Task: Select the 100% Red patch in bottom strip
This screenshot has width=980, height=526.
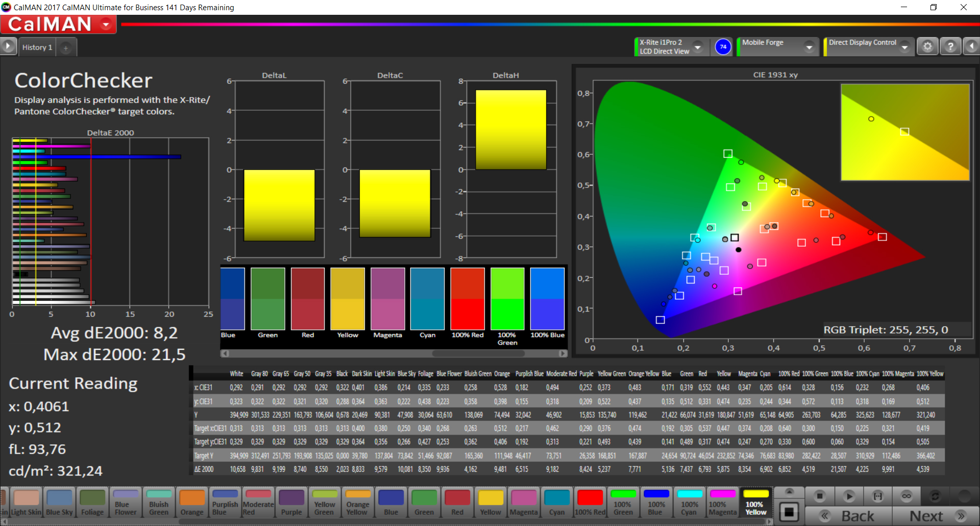Action: 590,503
